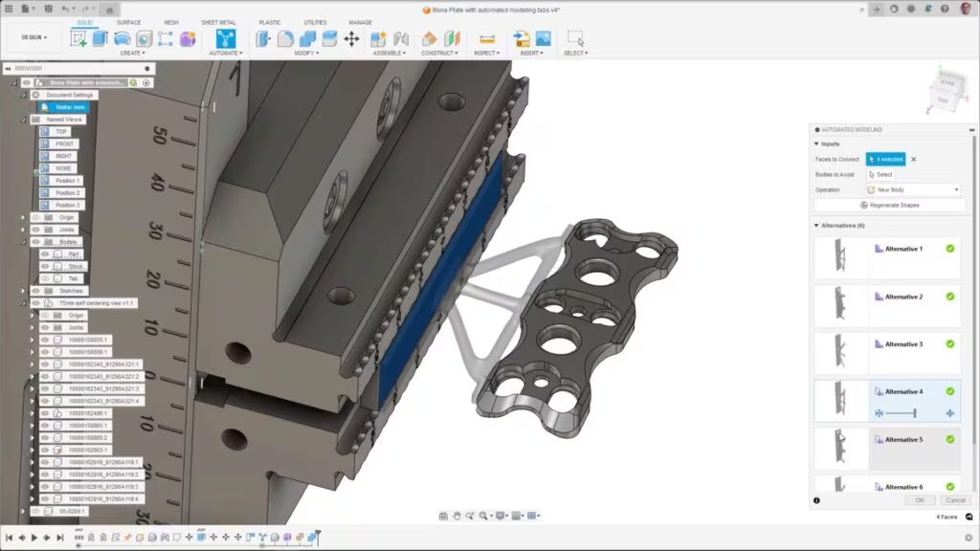Activate the Move/Copy tool
This screenshot has height=551, width=980.
(351, 39)
